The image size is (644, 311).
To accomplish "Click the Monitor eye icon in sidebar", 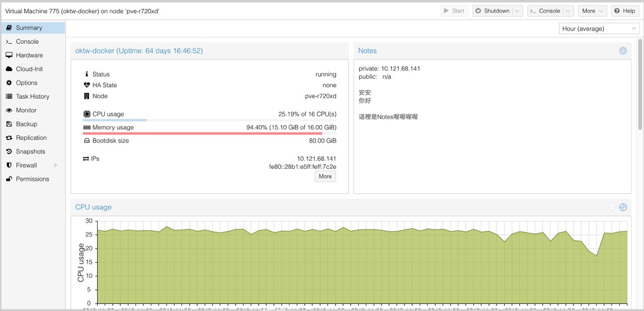I will click(x=9, y=110).
